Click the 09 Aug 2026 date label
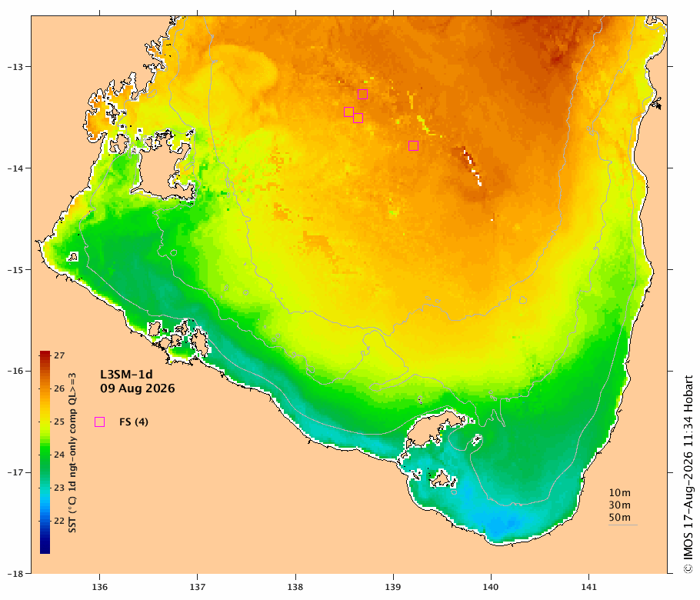This screenshot has width=700, height=600. tap(138, 388)
